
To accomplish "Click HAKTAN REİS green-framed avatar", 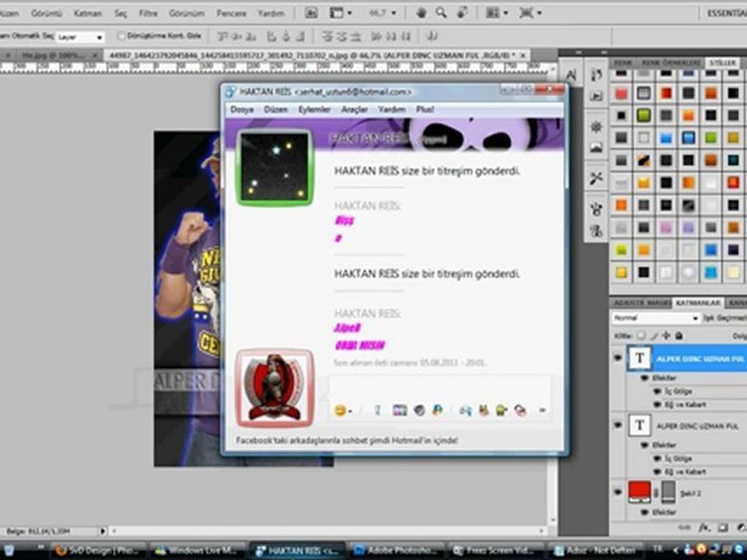I will click(x=274, y=167).
